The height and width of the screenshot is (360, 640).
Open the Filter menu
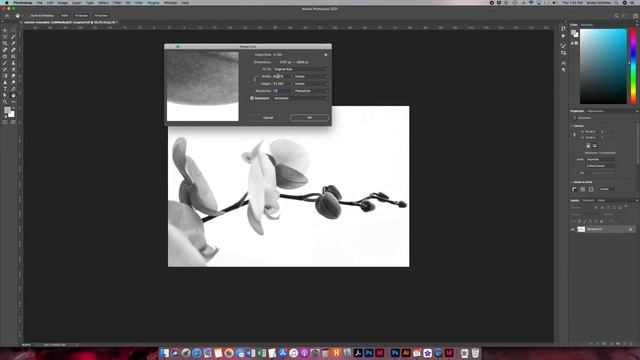click(x=117, y=2)
